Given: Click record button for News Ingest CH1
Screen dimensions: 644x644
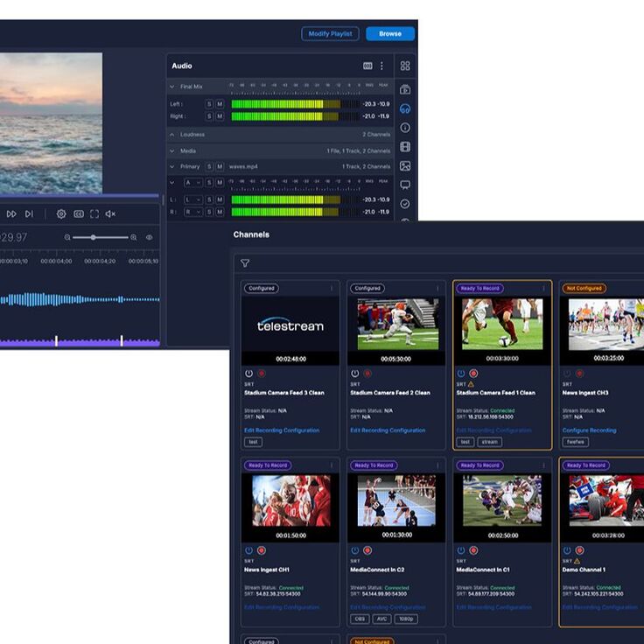Looking at the screenshot, I should (x=262, y=550).
